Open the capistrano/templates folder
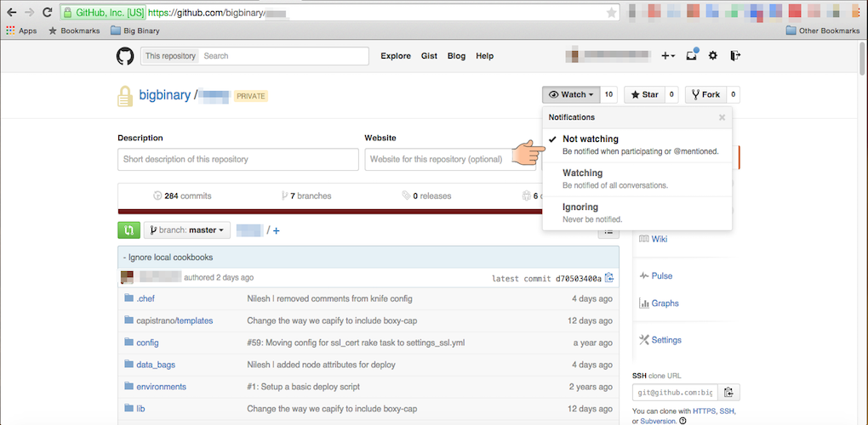The height and width of the screenshot is (425, 868). [x=174, y=320]
